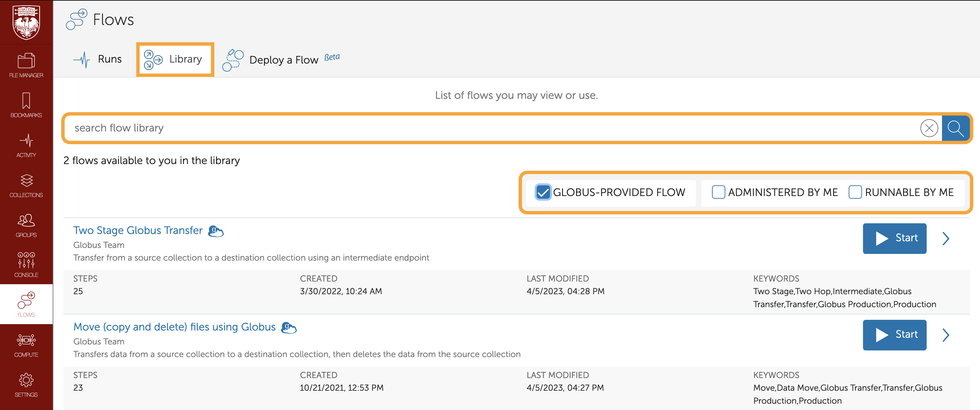Start the Two Stage Globus Transfer flow
The height and width of the screenshot is (410, 980).
point(894,239)
